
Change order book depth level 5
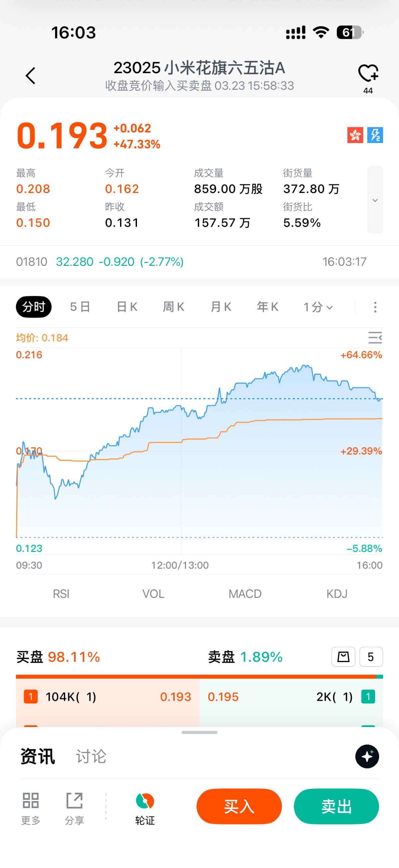(371, 657)
